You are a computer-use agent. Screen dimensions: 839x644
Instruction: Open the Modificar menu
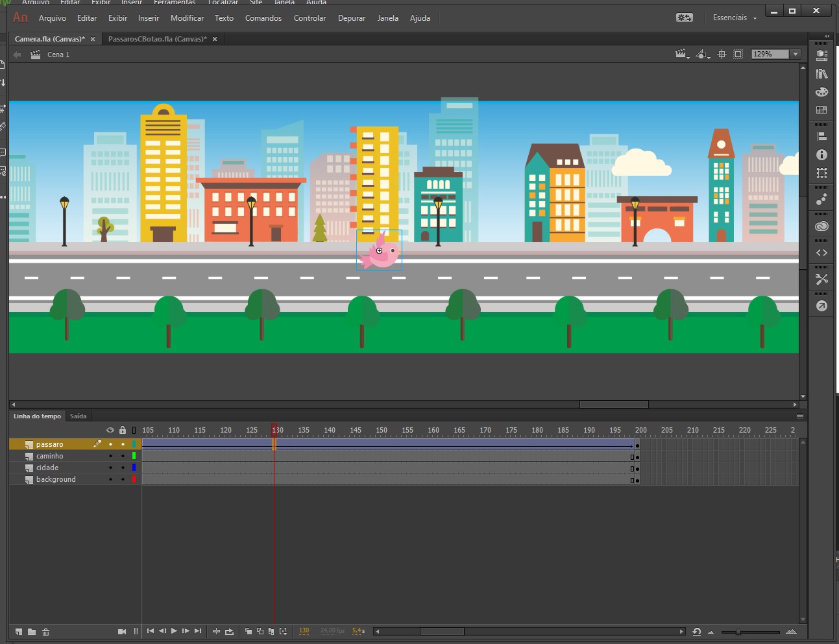tap(187, 18)
